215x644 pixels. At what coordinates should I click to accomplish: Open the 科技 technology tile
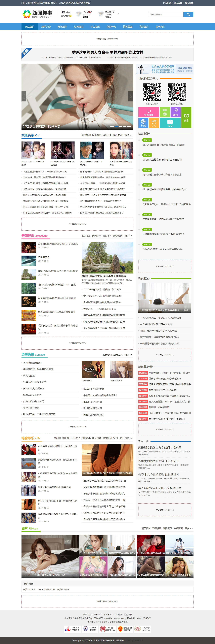point(143,123)
